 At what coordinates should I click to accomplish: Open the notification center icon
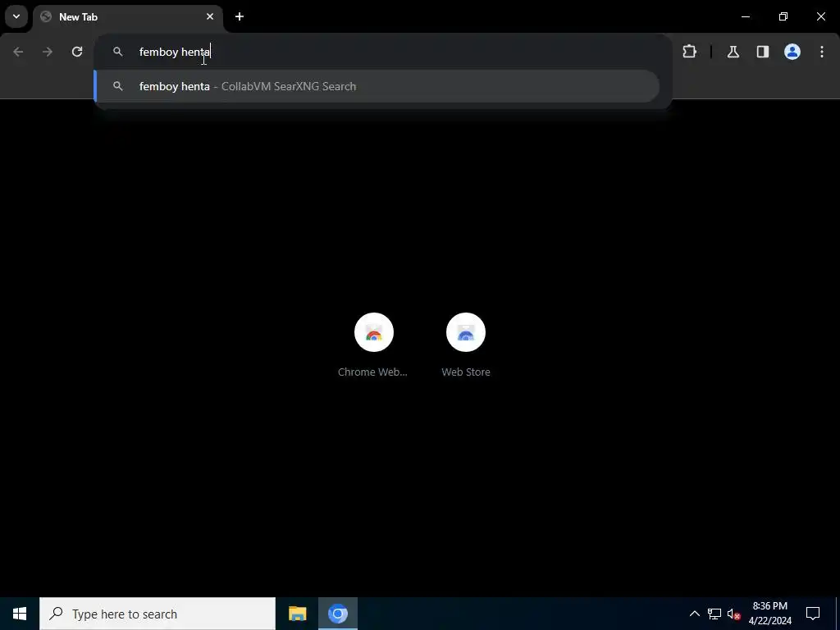point(813,614)
